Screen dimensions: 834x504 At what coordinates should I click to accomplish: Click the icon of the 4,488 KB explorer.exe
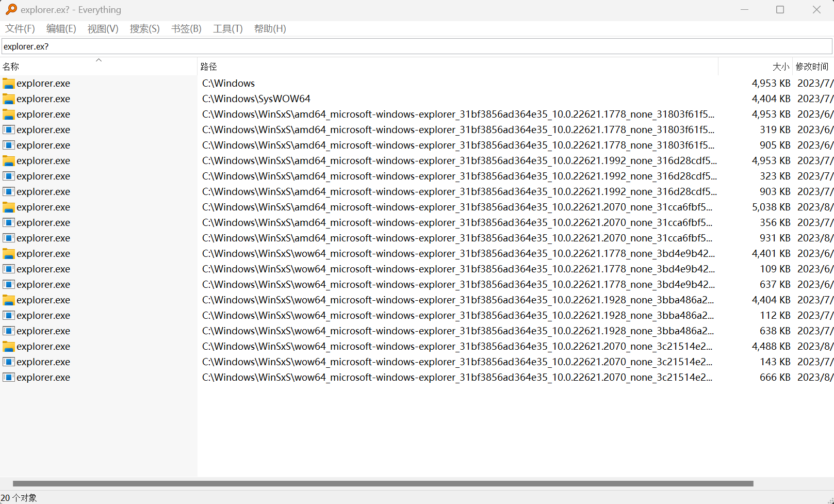coord(9,347)
